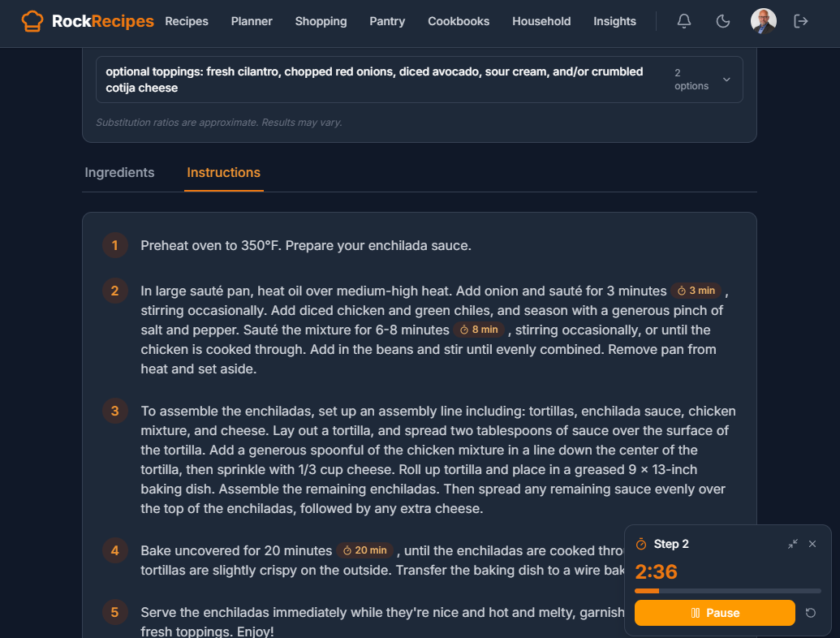Open the Planner menu
The height and width of the screenshot is (638, 840).
coord(252,21)
